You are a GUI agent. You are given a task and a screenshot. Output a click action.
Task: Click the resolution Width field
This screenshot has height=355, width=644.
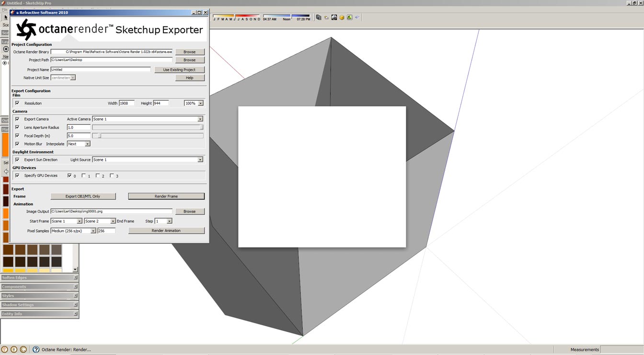[x=126, y=103]
